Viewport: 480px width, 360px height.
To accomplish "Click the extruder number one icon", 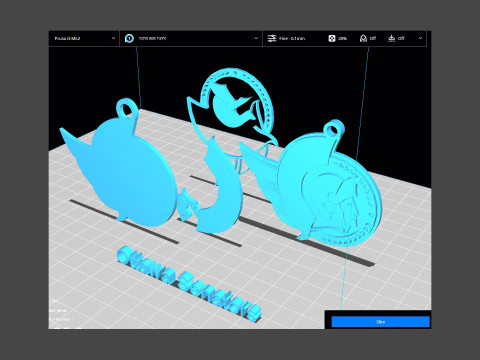I will (x=129, y=38).
